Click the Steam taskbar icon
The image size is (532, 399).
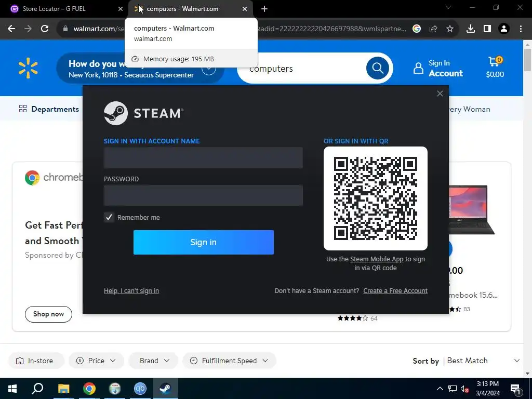[x=165, y=389]
